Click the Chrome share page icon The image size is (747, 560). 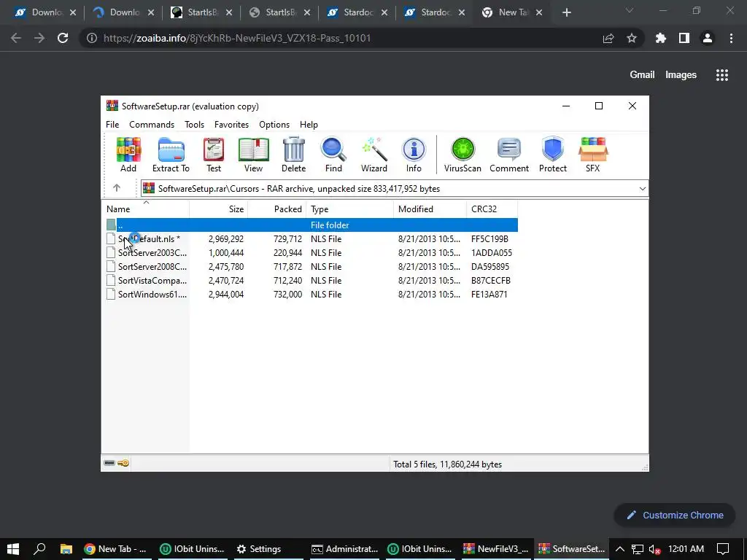point(608,38)
